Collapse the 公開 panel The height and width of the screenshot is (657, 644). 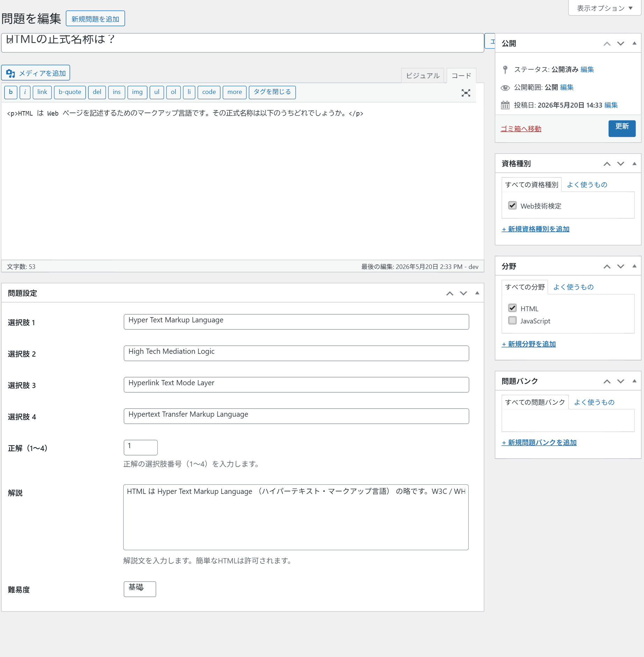tap(634, 43)
